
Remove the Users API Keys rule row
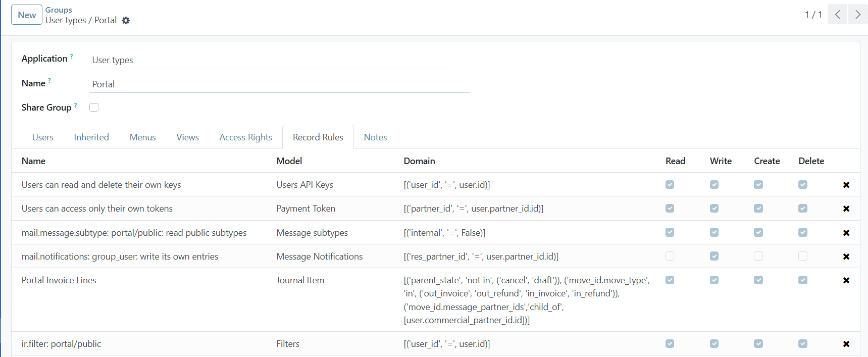(846, 185)
